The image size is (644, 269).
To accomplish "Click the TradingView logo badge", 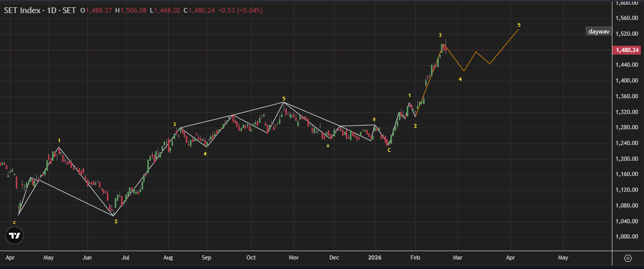I will [15, 236].
